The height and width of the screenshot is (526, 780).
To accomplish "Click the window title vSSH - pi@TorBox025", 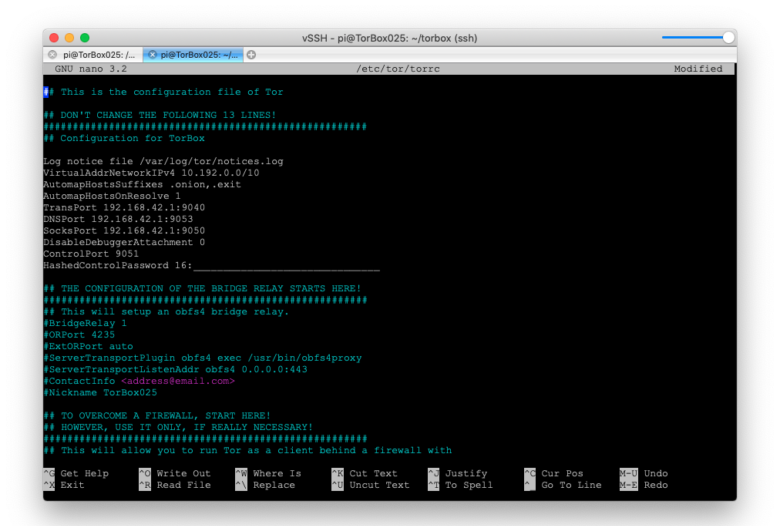I will click(x=390, y=38).
